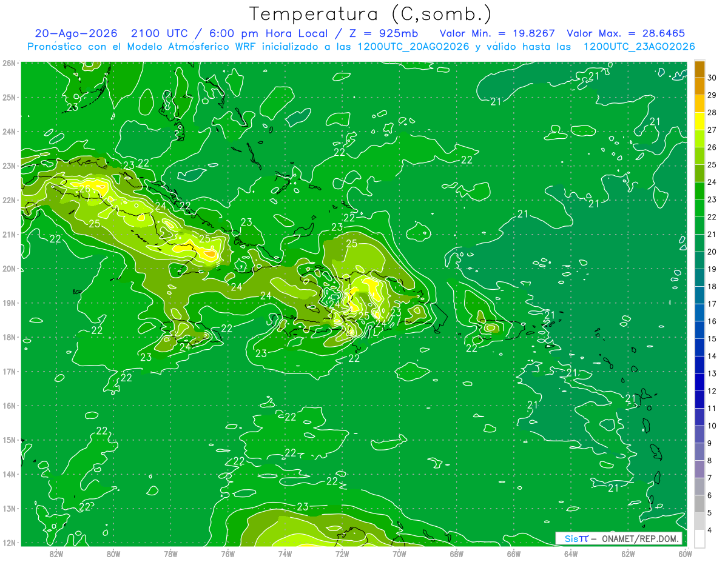The image size is (728, 562).
Task: Click the 24N latitude axis label
Action: tap(8, 132)
